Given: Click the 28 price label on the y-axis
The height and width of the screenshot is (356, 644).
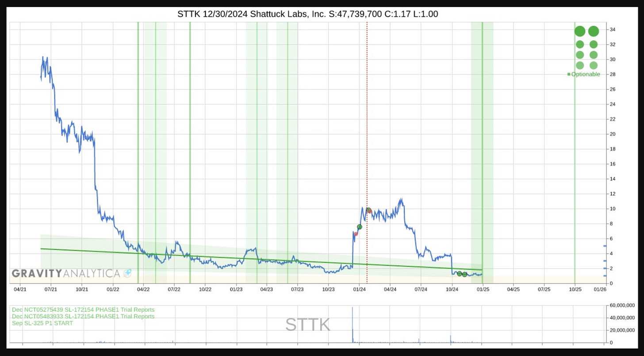Looking at the screenshot, I should (613, 74).
